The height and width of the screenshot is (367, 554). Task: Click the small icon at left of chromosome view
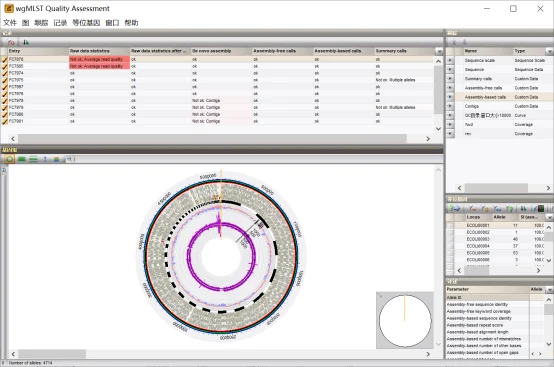point(4,170)
